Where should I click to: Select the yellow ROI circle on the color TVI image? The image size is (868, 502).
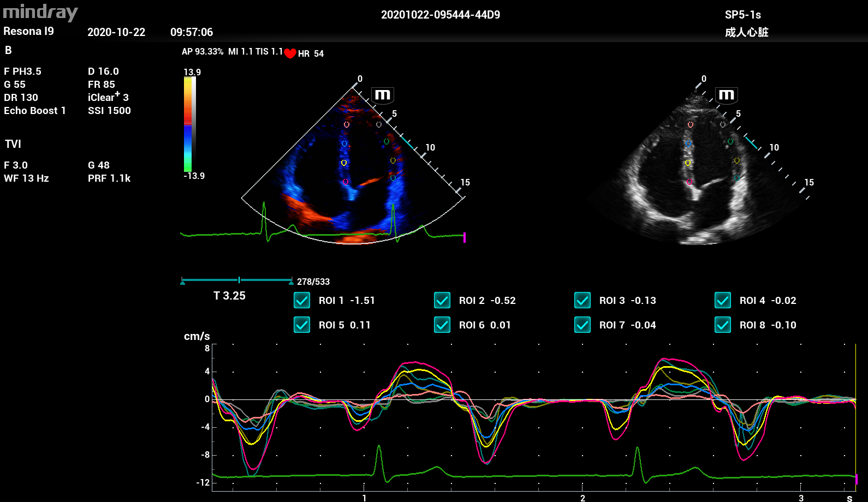pyautogui.click(x=344, y=163)
